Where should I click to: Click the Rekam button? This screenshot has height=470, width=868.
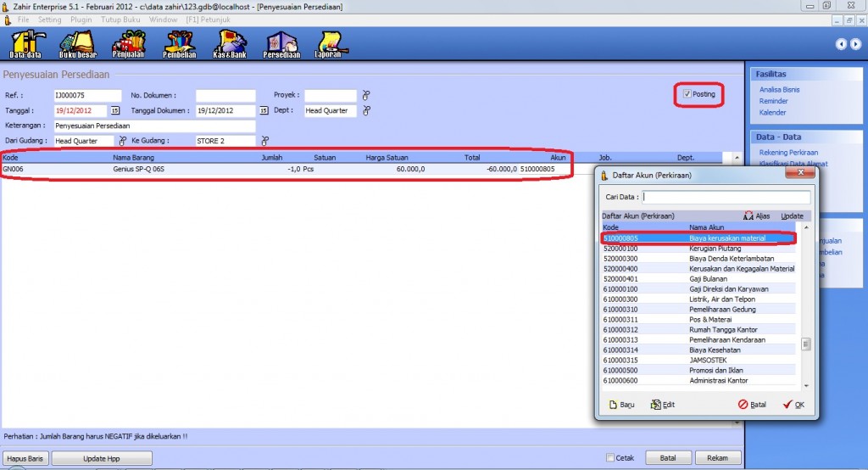(x=717, y=458)
